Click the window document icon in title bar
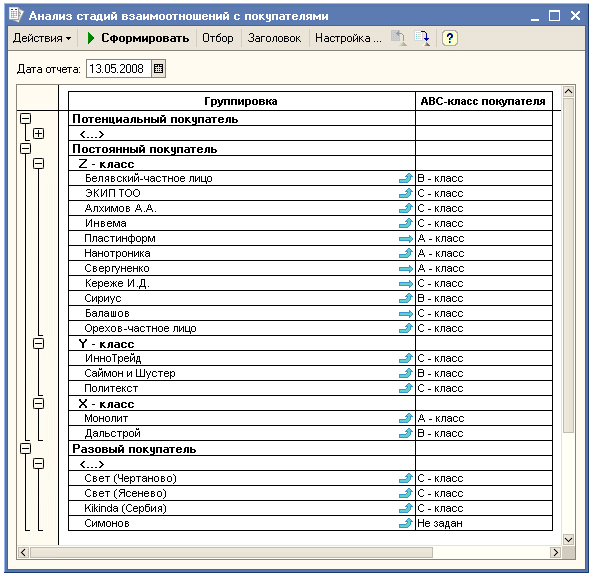Screen dimensions: 593x579 16,14
